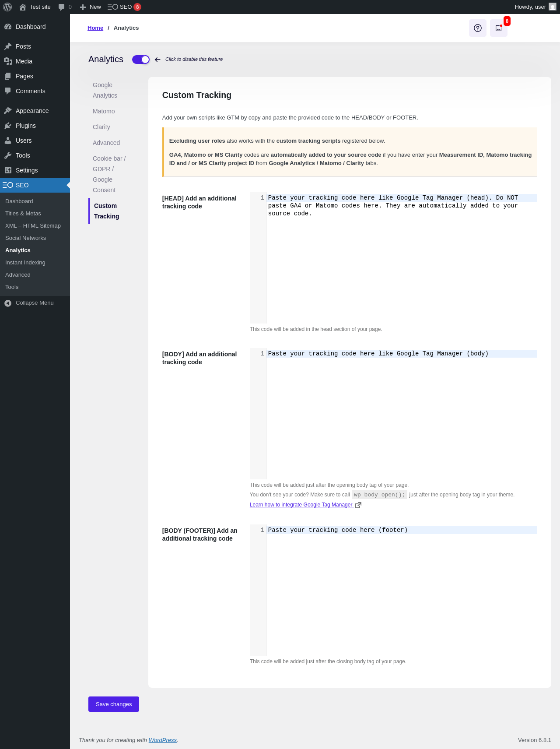Open the comments bubble in admin bar

65,7
